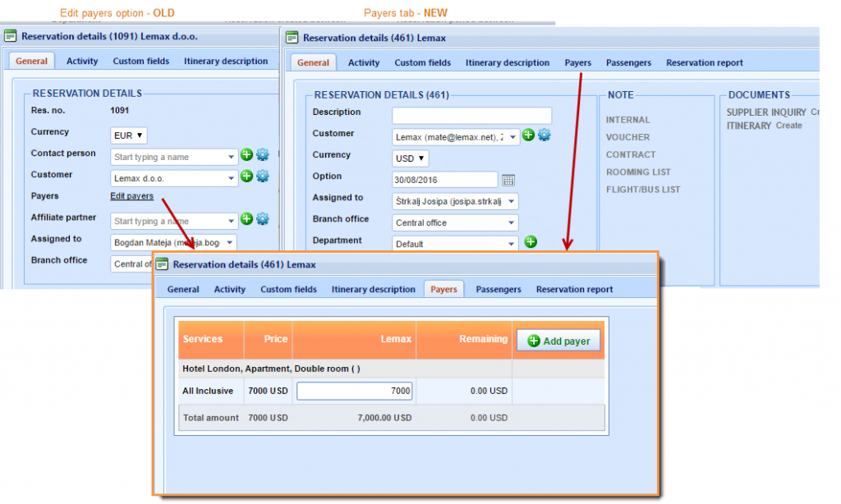Image resolution: width=841 pixels, height=504 pixels.
Task: Open FLIGHT/BUS LIST note section
Action: [x=643, y=190]
